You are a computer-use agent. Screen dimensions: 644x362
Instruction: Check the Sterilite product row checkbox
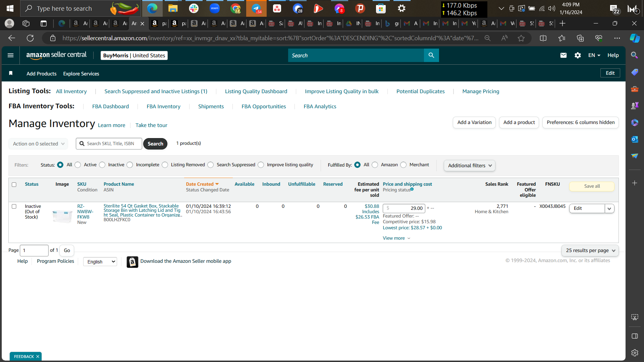[x=14, y=206]
